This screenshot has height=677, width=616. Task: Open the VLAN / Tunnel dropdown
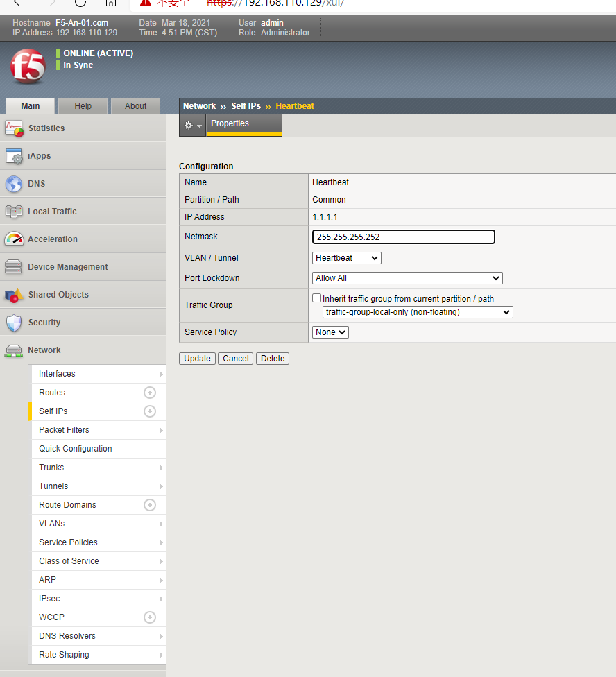[x=346, y=258]
